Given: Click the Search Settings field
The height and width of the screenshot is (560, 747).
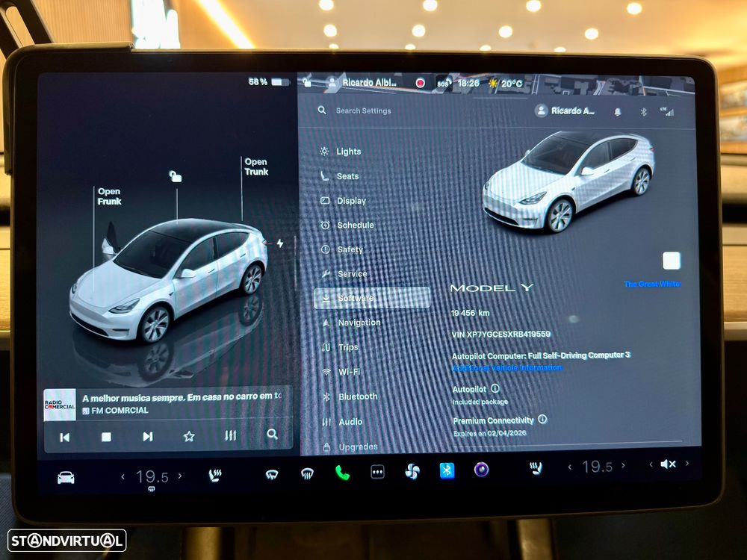Looking at the screenshot, I should [363, 111].
